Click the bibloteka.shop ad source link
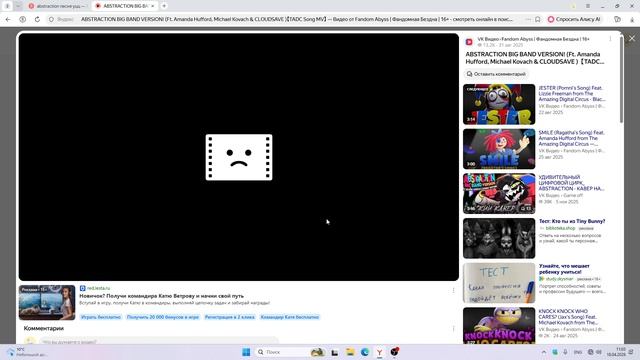The image size is (640, 360). [560, 228]
